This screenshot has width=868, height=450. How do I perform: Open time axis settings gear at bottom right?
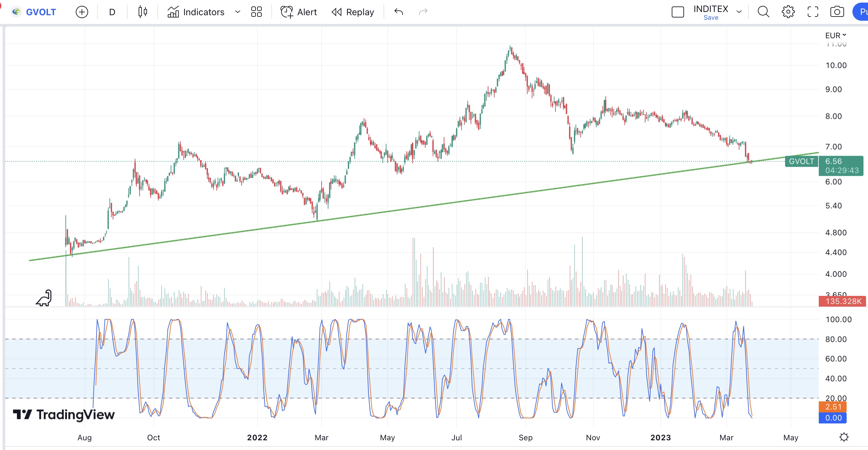click(x=843, y=437)
